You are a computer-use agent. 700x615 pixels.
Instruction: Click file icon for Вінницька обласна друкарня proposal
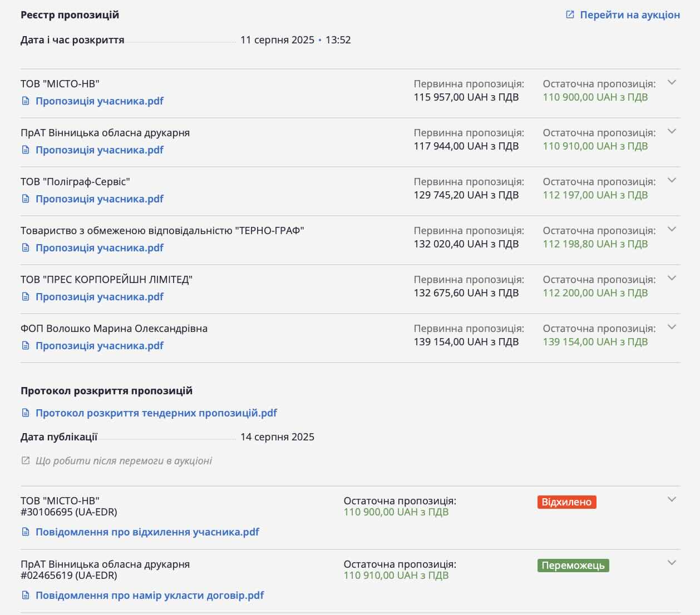point(25,150)
